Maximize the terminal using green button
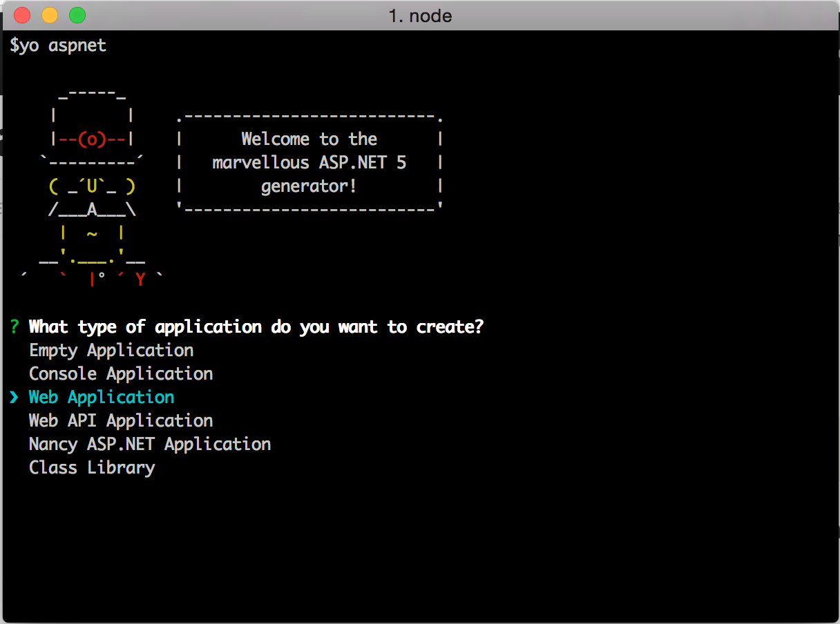This screenshot has height=624, width=840. pos(77,14)
